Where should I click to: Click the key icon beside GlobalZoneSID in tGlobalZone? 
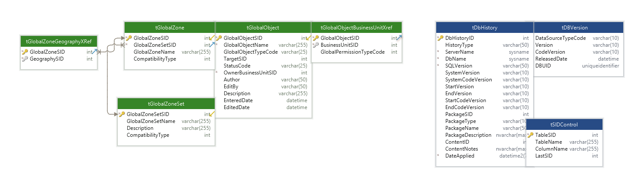point(129,38)
